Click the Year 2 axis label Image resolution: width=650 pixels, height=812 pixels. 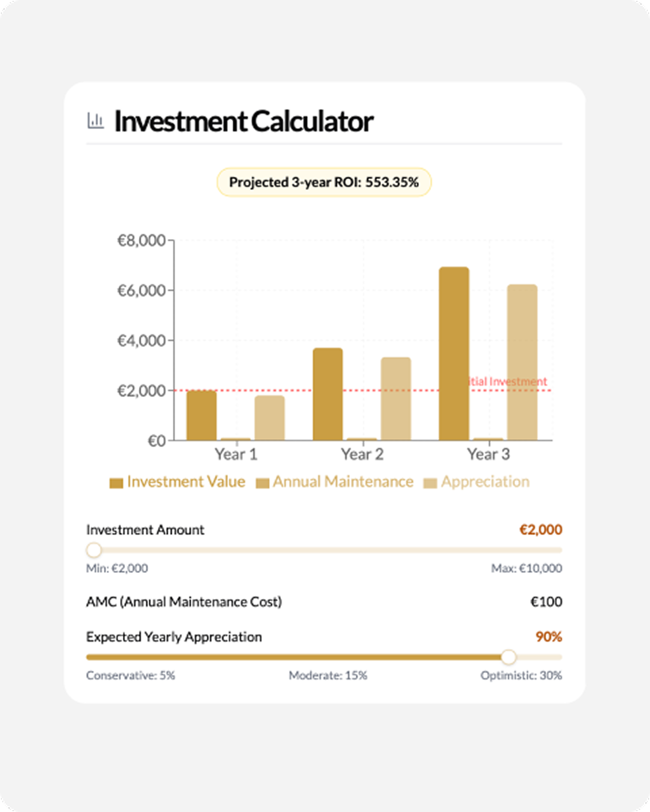click(362, 454)
